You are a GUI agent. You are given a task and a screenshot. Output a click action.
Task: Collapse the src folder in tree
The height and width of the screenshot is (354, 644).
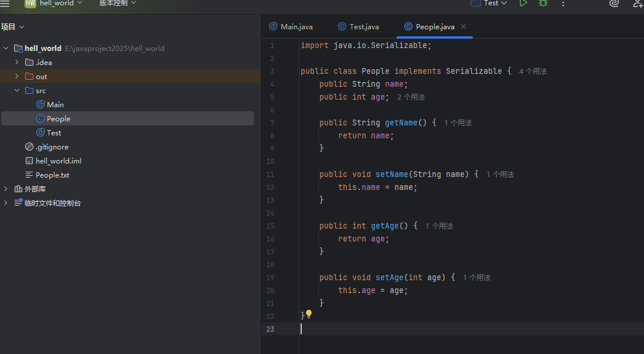[17, 90]
